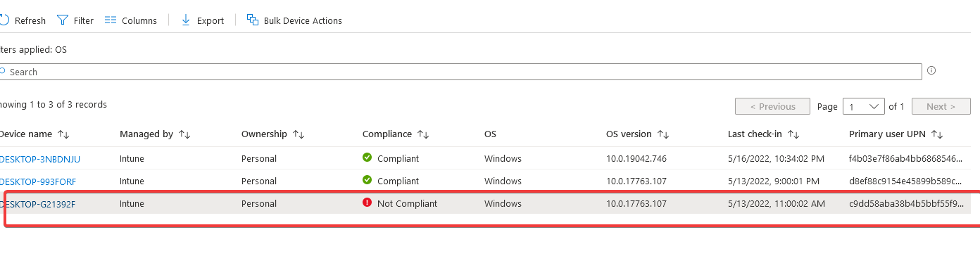
Task: Open the Columns chooser icon
Action: (111, 20)
